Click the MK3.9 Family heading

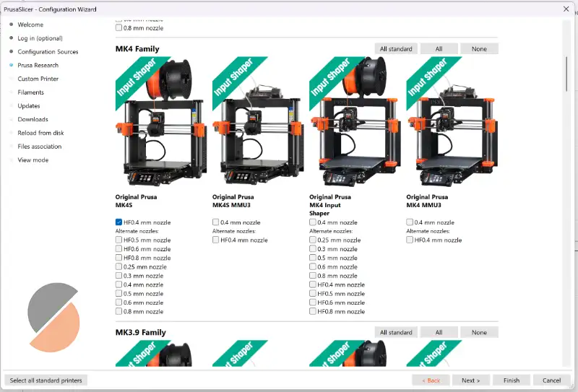(140, 332)
